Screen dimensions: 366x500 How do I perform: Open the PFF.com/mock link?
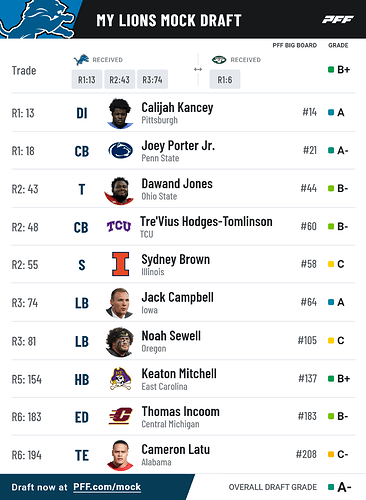tap(107, 487)
